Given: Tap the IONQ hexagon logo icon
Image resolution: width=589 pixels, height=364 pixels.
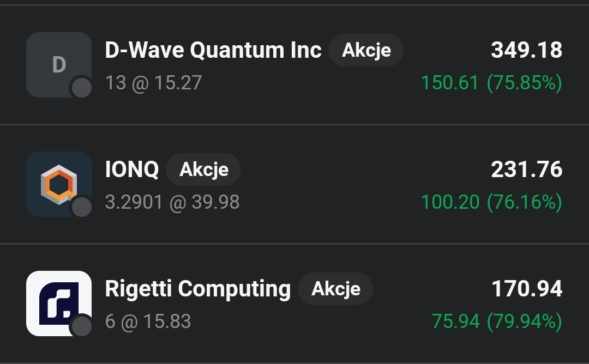Looking at the screenshot, I should (58, 184).
